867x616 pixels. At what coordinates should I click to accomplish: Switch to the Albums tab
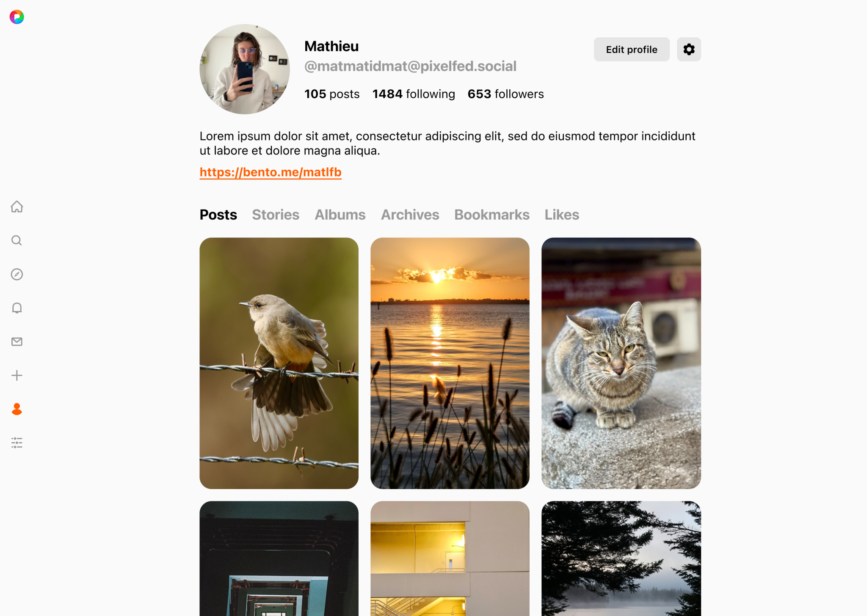point(340,215)
